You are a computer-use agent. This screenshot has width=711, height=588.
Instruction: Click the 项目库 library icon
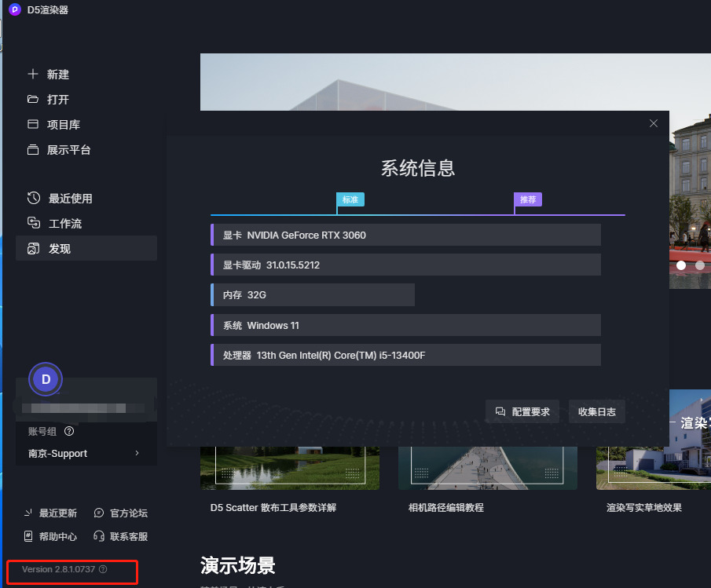(x=33, y=124)
